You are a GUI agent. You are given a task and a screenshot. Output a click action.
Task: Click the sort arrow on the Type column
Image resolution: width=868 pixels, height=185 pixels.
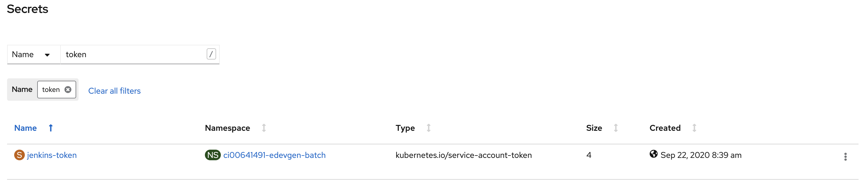coord(429,128)
